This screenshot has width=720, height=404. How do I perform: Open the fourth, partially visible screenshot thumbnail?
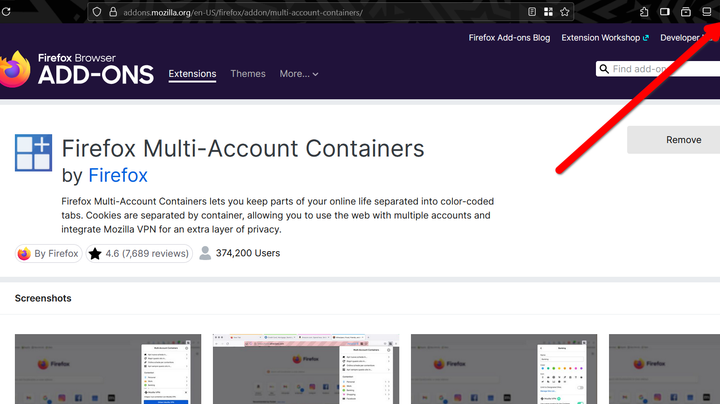pos(664,369)
